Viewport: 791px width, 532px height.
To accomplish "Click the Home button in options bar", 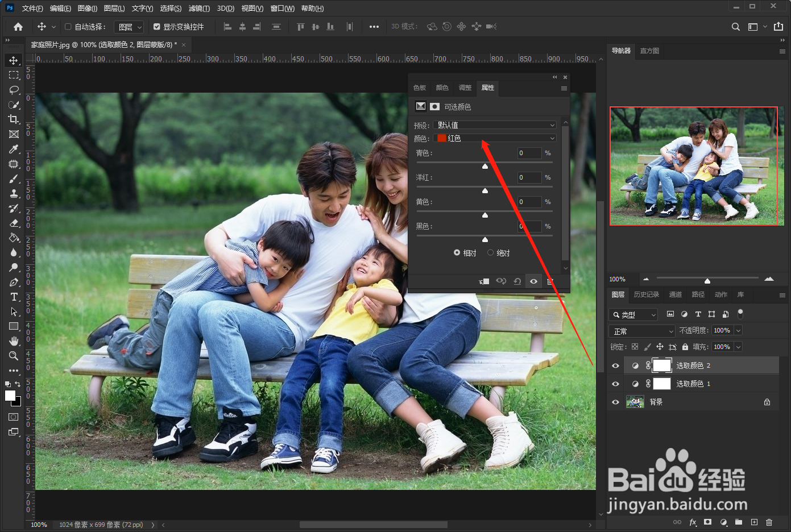I will (18, 27).
